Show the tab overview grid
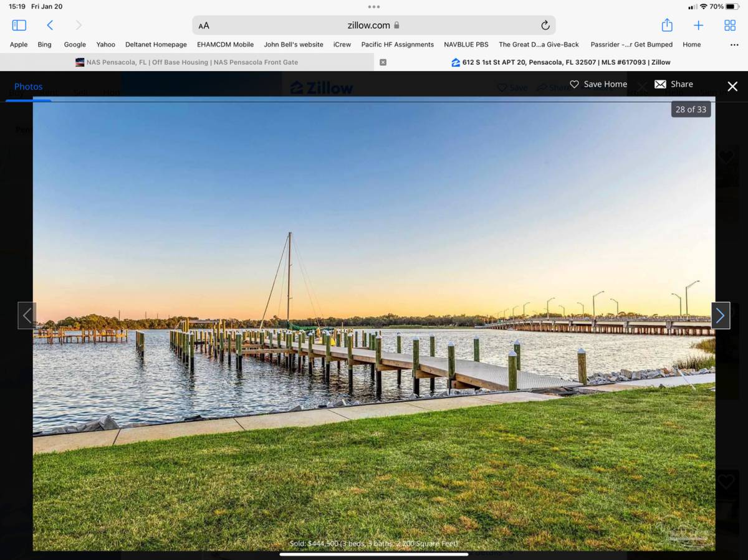The width and height of the screenshot is (748, 560). [x=729, y=26]
